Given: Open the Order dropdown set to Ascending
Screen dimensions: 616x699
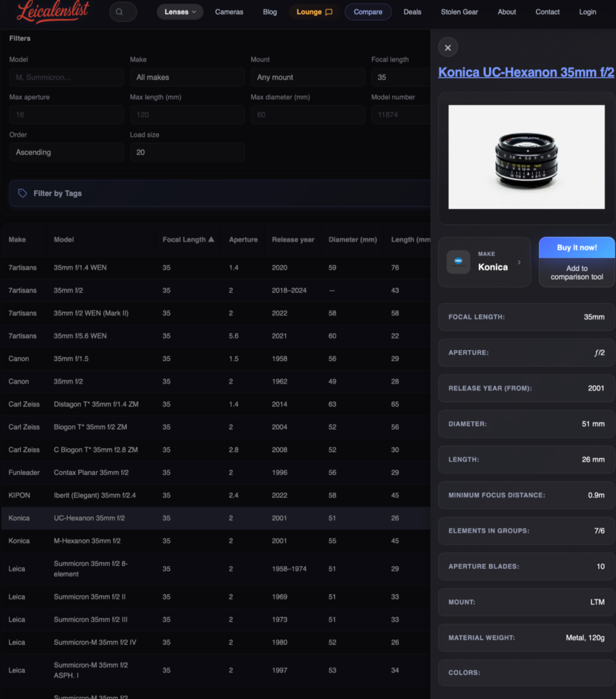Looking at the screenshot, I should coord(66,152).
